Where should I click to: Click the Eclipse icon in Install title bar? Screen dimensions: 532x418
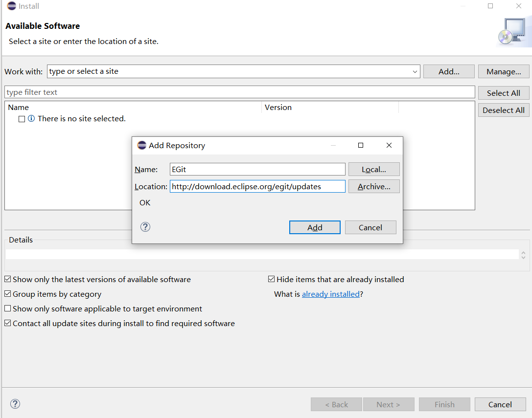coord(12,6)
